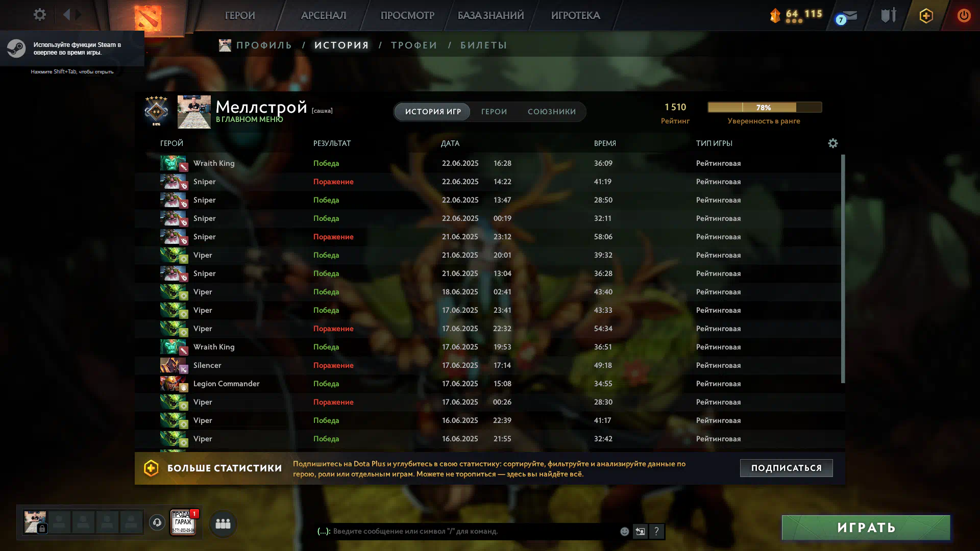The height and width of the screenshot is (551, 980).
Task: Open the Sniper match at 00:19
Action: tap(487, 218)
